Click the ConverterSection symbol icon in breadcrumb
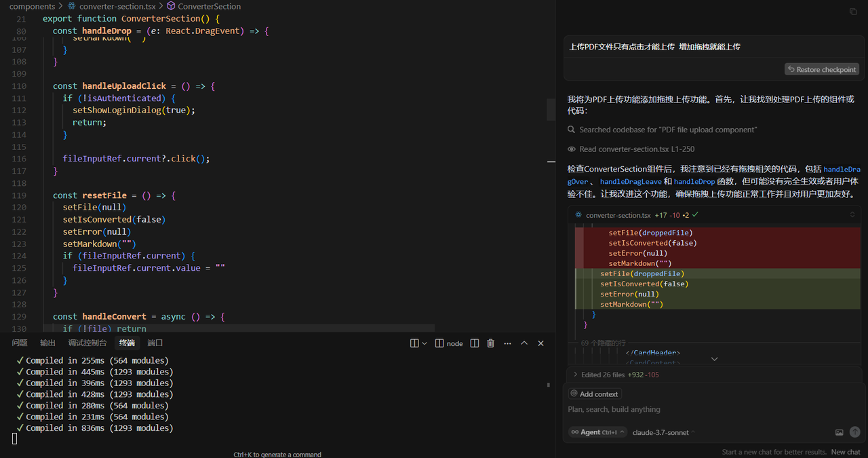 tap(171, 6)
